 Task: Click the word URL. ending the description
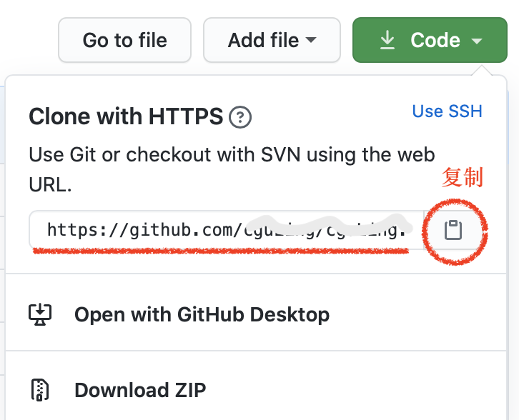click(x=50, y=184)
